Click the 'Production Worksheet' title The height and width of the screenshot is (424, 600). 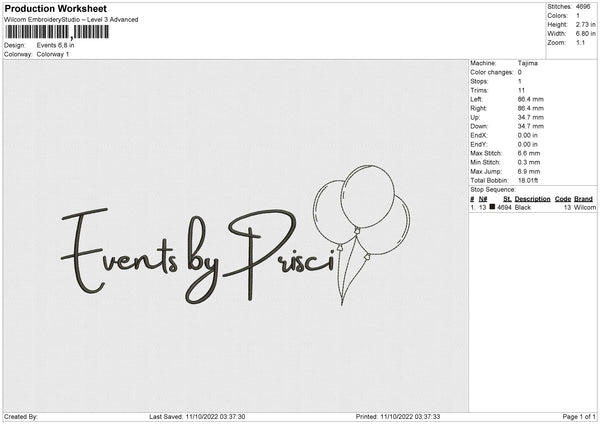point(55,8)
